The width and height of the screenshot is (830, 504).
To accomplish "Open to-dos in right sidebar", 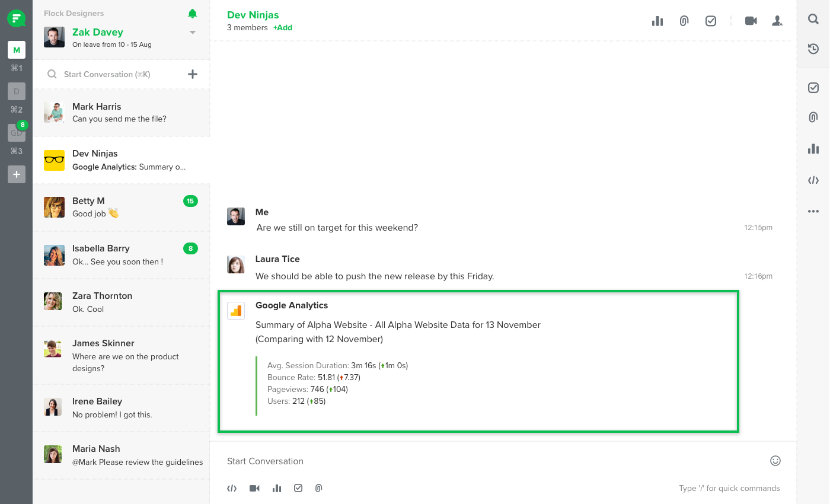I will click(813, 88).
